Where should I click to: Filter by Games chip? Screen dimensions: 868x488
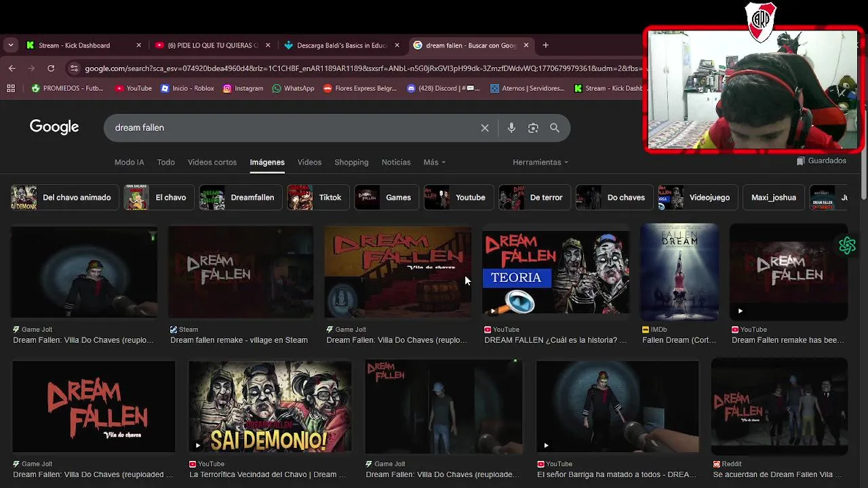387,197
